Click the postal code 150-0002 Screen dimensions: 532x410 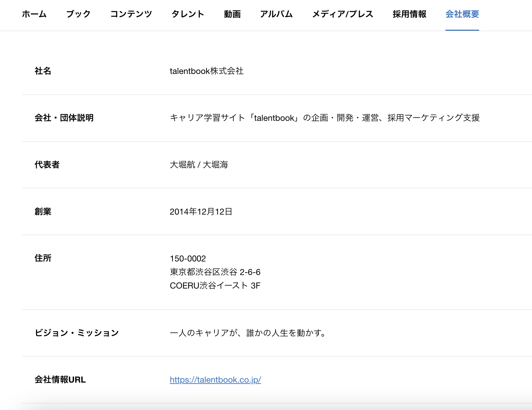tap(188, 258)
